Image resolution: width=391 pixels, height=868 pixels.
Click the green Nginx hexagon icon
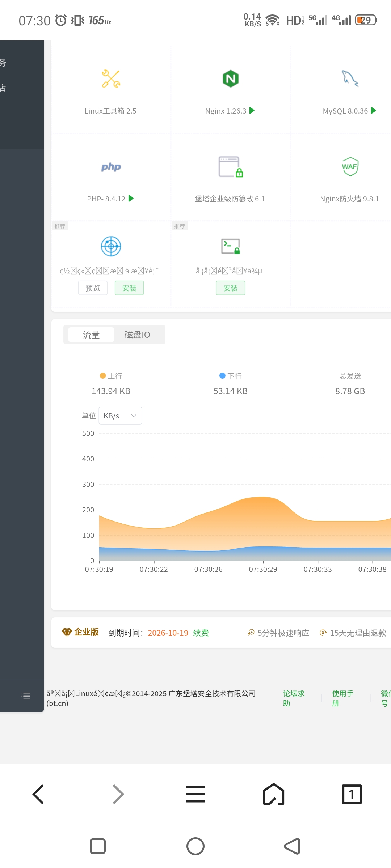click(230, 79)
